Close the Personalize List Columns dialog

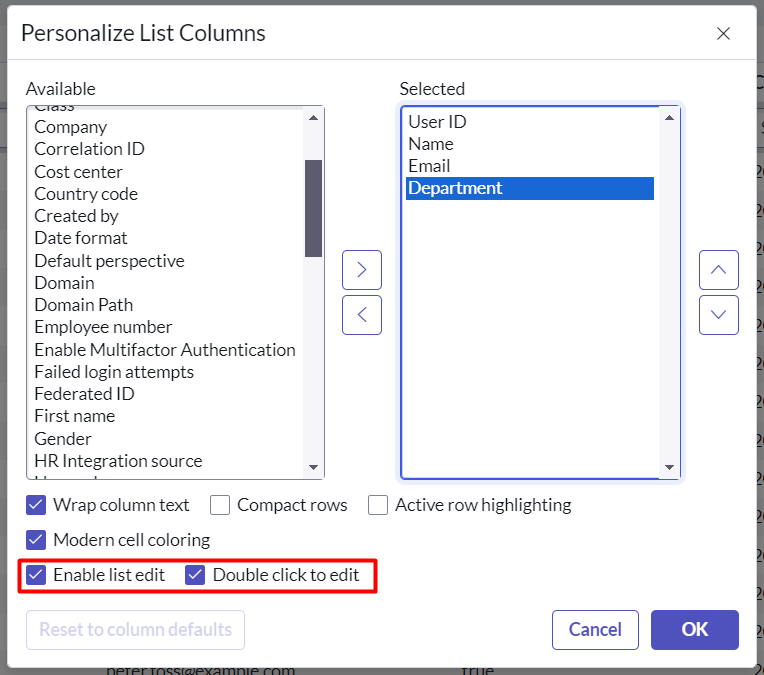pos(723,33)
